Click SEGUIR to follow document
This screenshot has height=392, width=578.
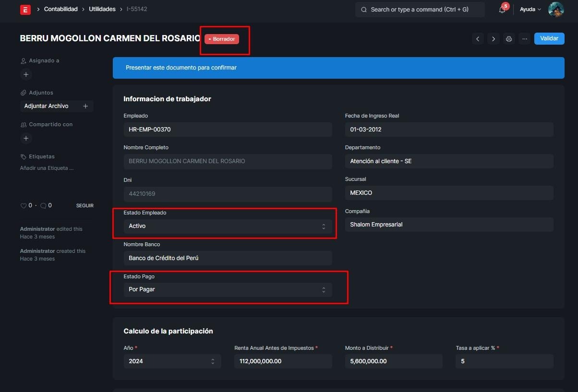click(84, 205)
